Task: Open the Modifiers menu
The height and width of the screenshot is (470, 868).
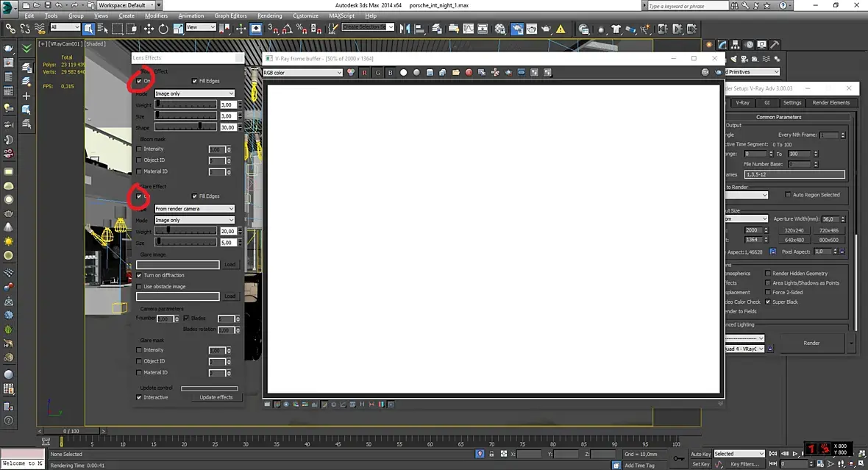Action: pos(156,16)
